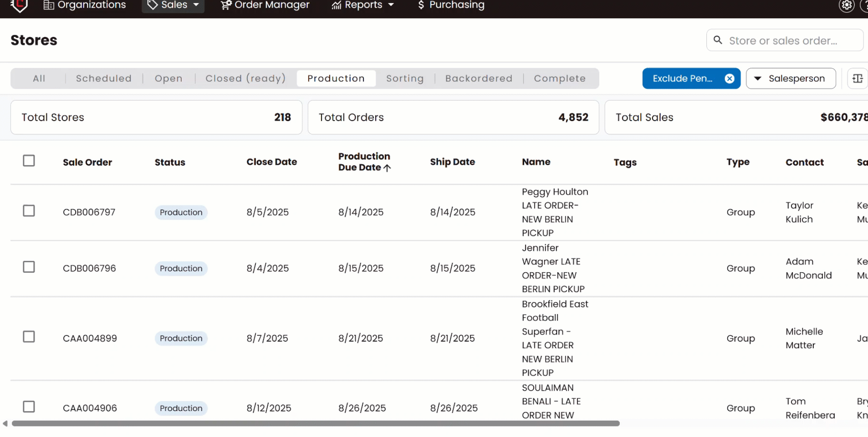
Task: Open the edit columns icon beside Salesperson
Action: click(x=858, y=78)
